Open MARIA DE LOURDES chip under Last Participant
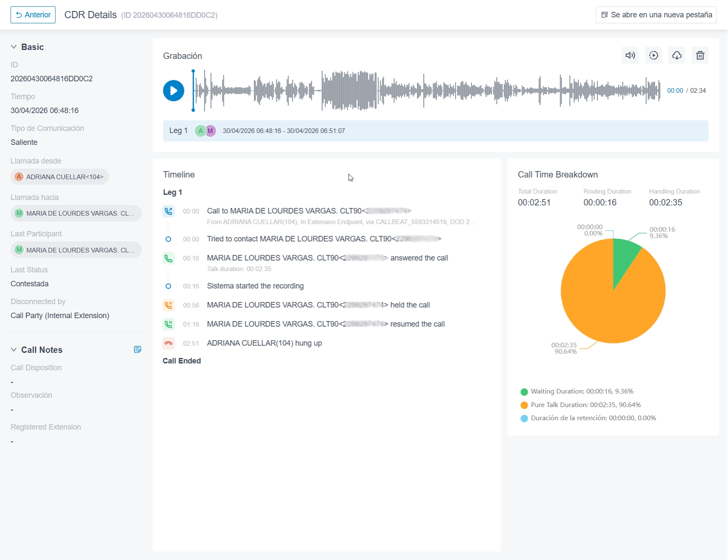The image size is (728, 560). click(76, 250)
